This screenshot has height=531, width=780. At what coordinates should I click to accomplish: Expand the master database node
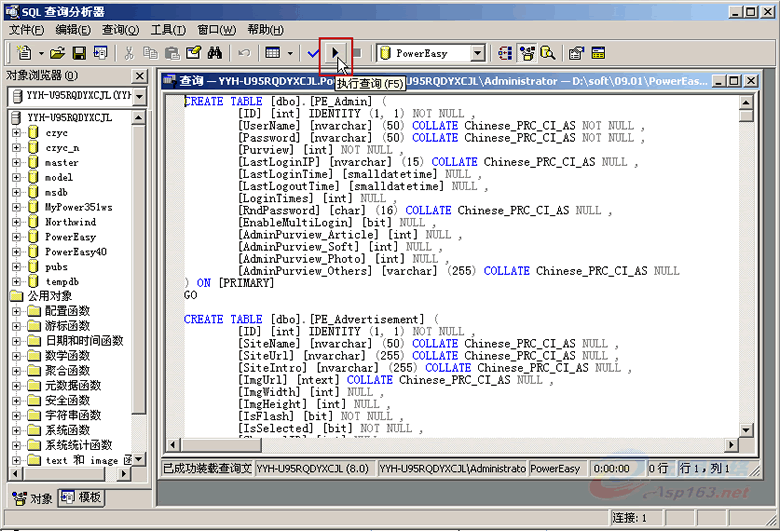click(x=16, y=163)
